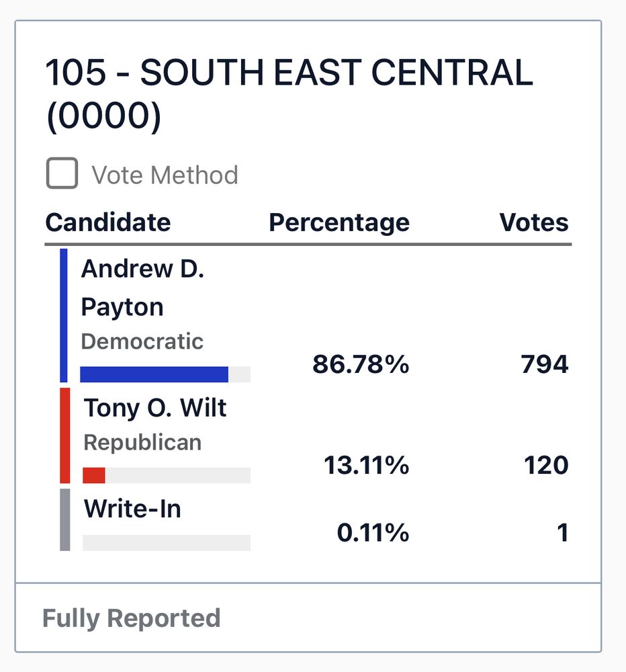
Task: Click the Fully Reported status footer
Action: 131,618
